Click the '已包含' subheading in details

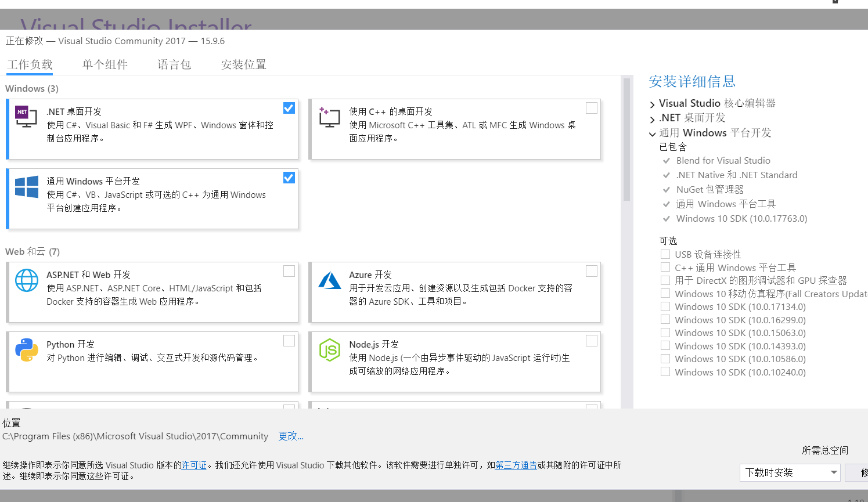673,147
